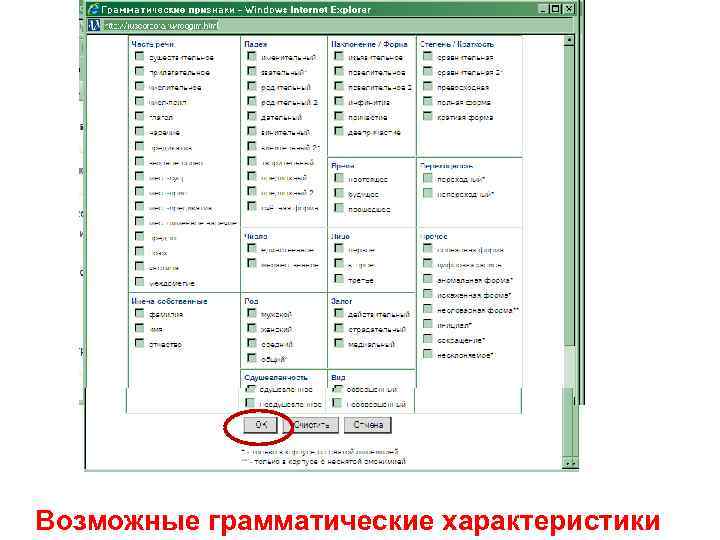Click the Отмена button

[x=368, y=425]
